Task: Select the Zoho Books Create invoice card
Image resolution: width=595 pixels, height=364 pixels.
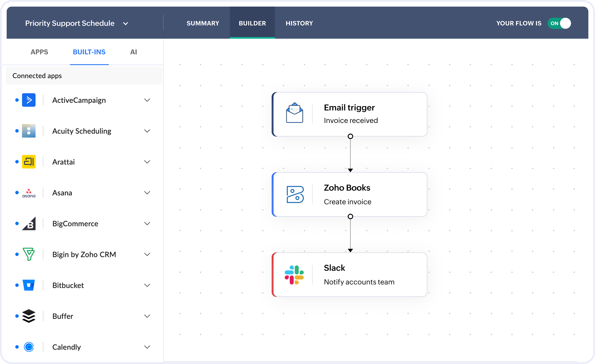Action: tap(350, 194)
